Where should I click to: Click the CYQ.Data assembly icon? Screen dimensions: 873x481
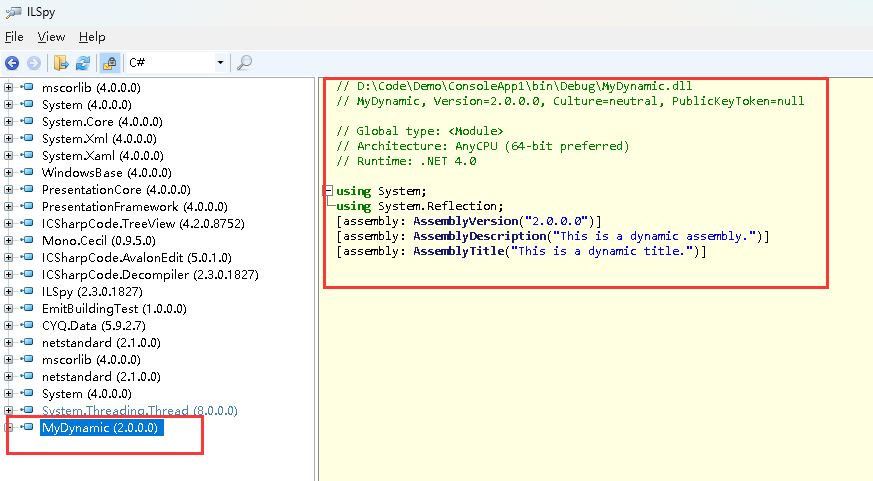point(27,325)
